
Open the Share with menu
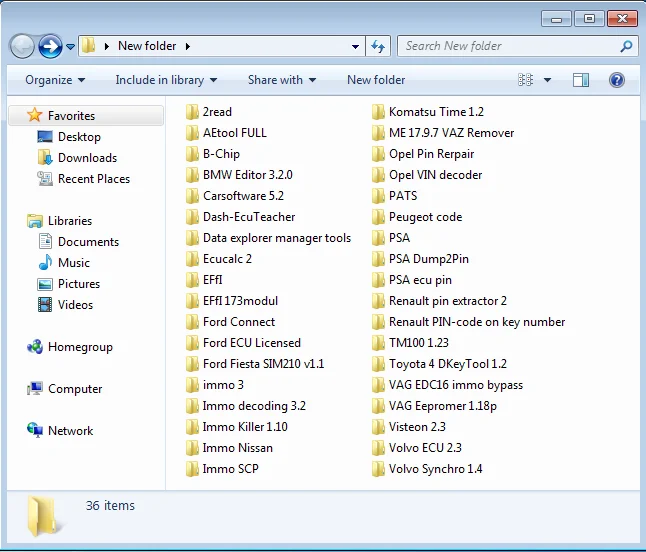click(x=282, y=80)
